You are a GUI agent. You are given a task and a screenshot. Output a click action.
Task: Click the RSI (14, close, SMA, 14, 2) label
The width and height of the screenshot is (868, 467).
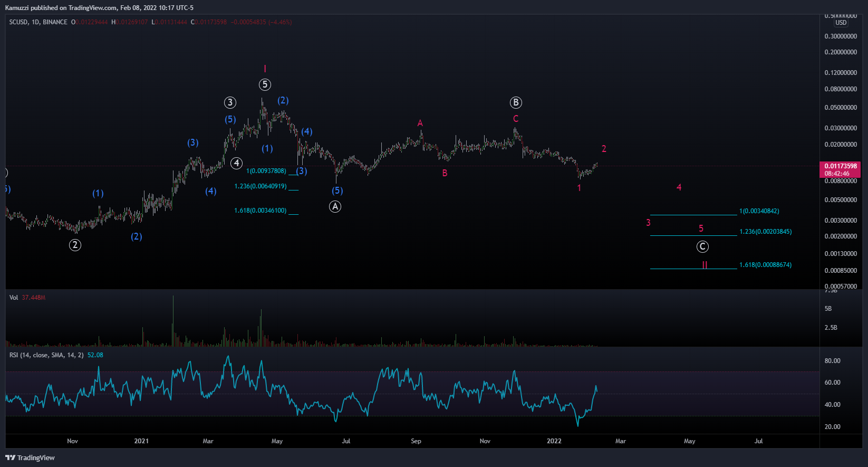click(x=46, y=355)
